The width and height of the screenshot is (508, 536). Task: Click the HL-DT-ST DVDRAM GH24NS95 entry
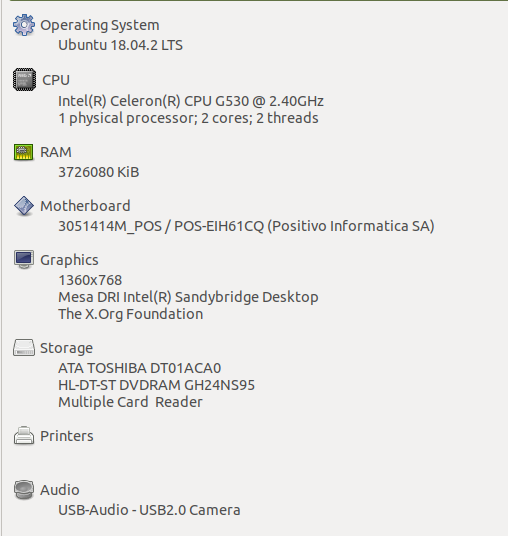(157, 385)
